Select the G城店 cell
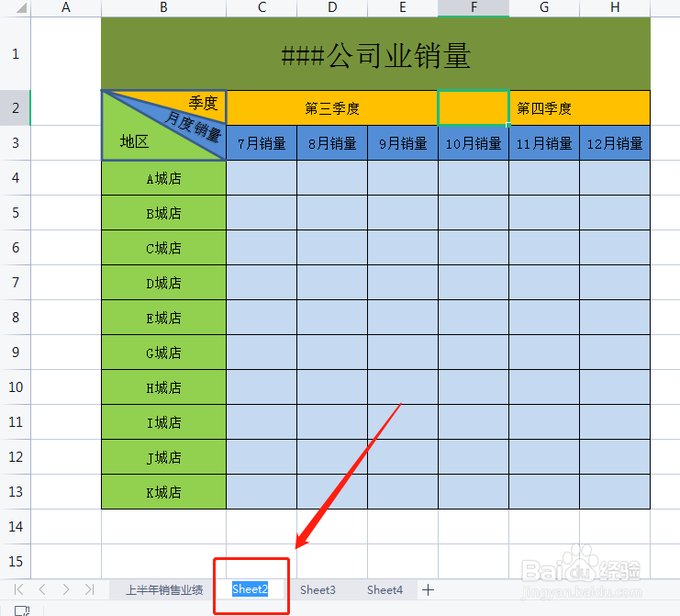 (163, 353)
